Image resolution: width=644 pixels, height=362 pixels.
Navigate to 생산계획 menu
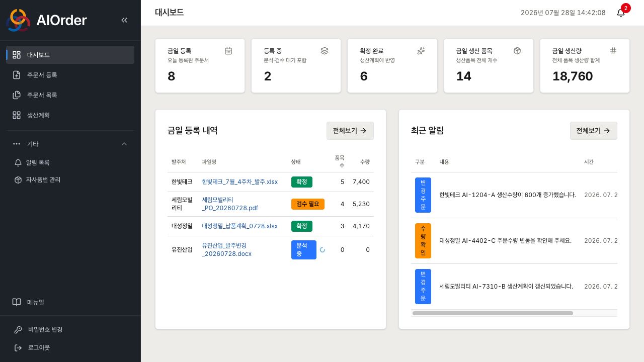[x=70, y=115]
